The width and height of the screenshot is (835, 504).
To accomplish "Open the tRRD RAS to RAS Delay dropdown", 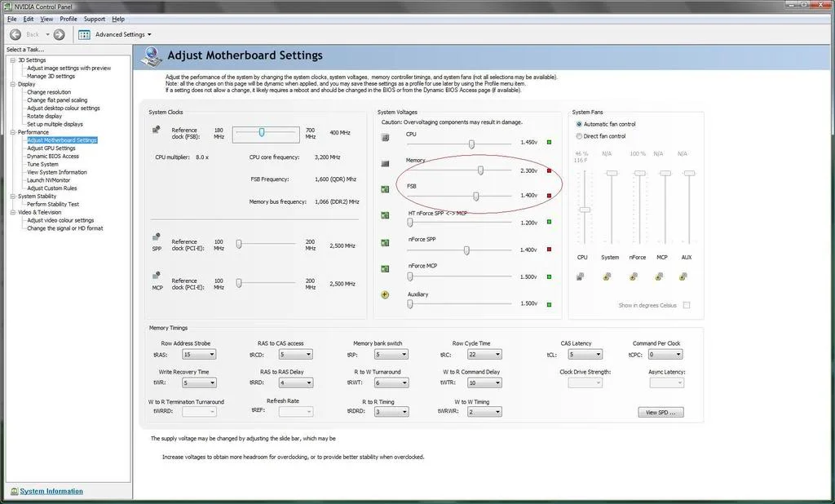I will [295, 382].
